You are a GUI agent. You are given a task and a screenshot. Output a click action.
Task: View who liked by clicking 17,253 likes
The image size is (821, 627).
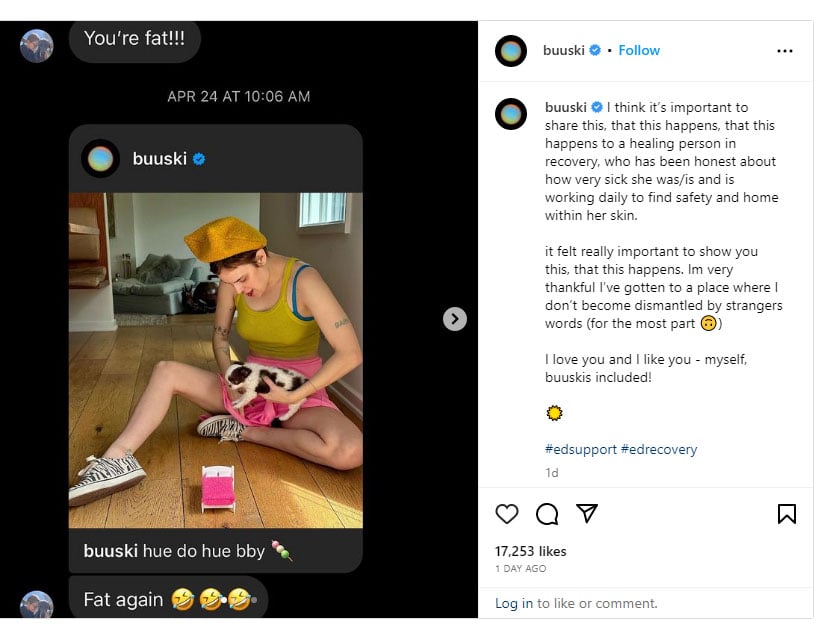(531, 551)
